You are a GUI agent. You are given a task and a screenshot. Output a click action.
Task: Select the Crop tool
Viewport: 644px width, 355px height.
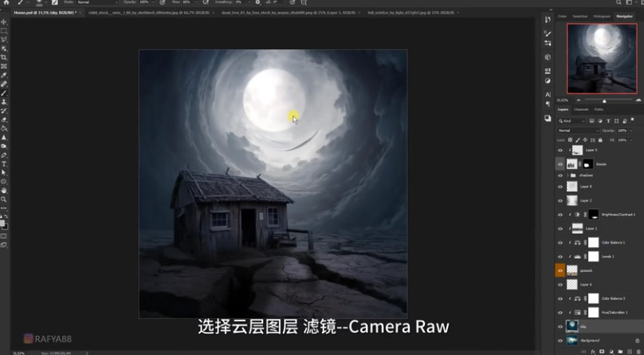coord(4,57)
